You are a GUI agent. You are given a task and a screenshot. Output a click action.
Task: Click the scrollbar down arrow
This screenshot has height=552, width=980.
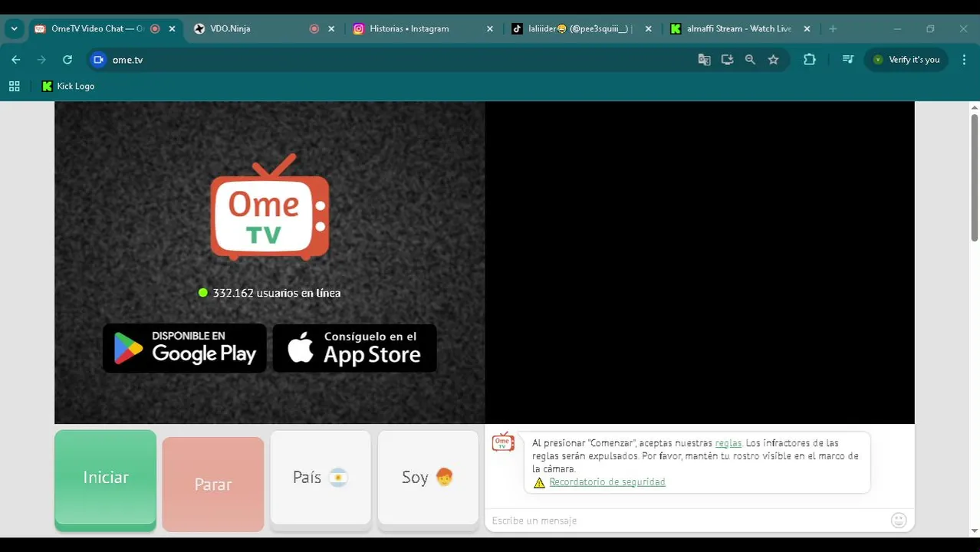975,531
